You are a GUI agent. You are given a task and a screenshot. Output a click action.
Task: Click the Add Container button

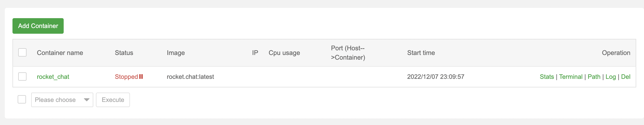tap(38, 26)
